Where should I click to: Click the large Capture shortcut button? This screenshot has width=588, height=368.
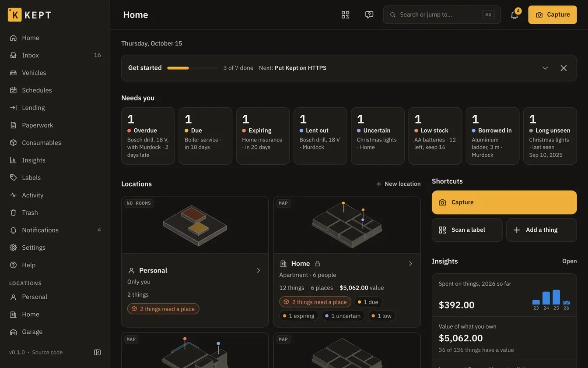pyautogui.click(x=504, y=202)
